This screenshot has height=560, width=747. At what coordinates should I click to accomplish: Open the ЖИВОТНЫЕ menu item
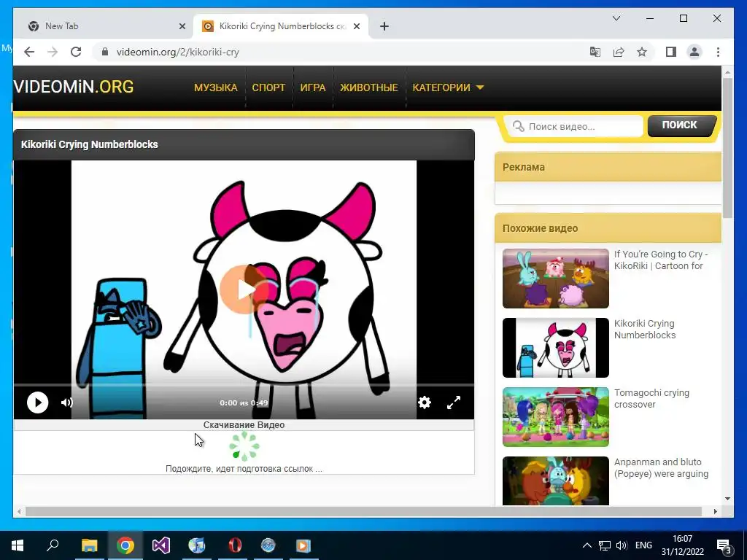(368, 87)
